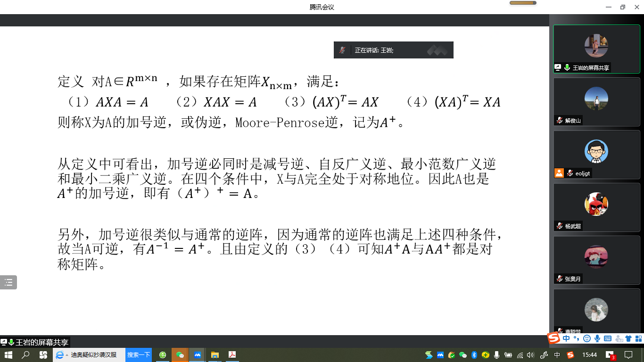Open the Wi-Fi network flyout
This screenshot has width=644, height=362.
(520, 355)
